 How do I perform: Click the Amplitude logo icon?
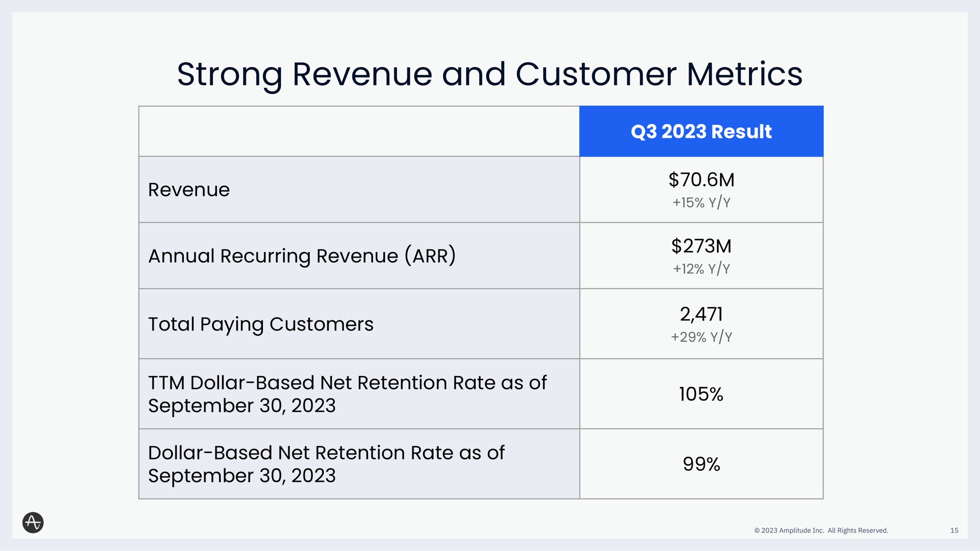(33, 522)
